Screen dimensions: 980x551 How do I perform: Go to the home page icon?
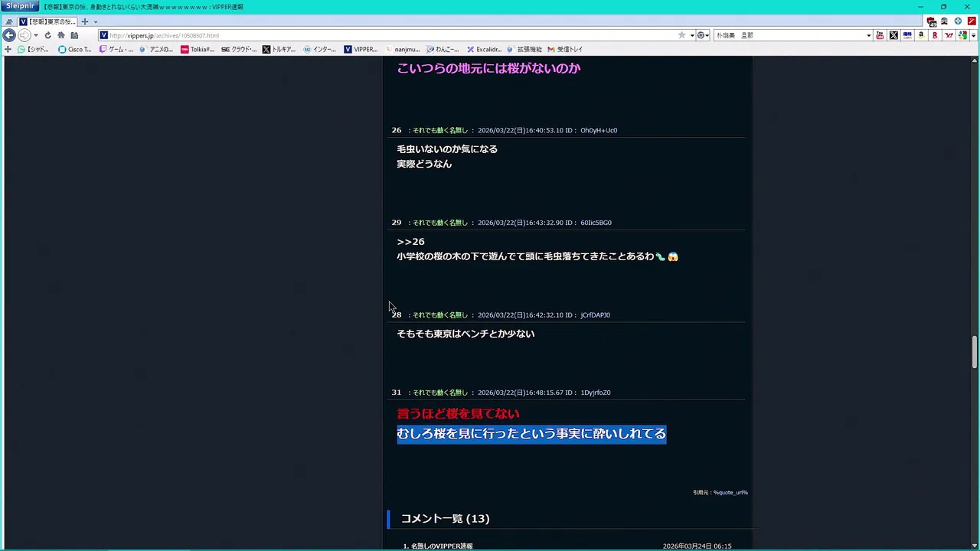tap(60, 35)
